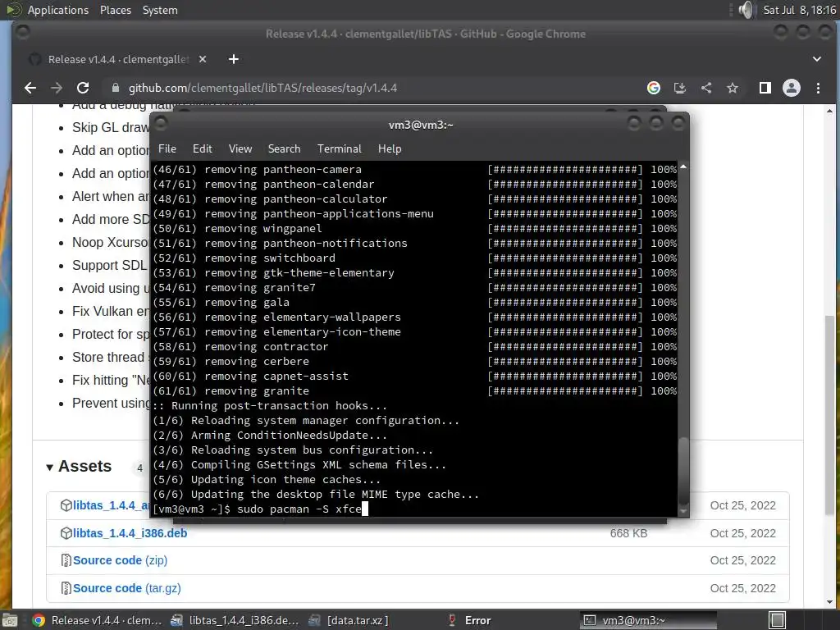Click the show desktop icon in the bottom panel
Screen dimensions: 840x630
[10, 620]
